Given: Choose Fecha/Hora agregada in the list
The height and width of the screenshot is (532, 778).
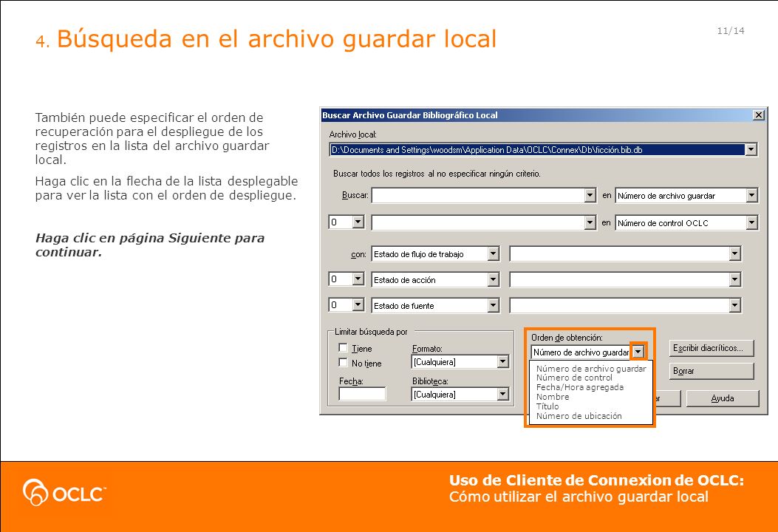Looking at the screenshot, I should coord(579,387).
